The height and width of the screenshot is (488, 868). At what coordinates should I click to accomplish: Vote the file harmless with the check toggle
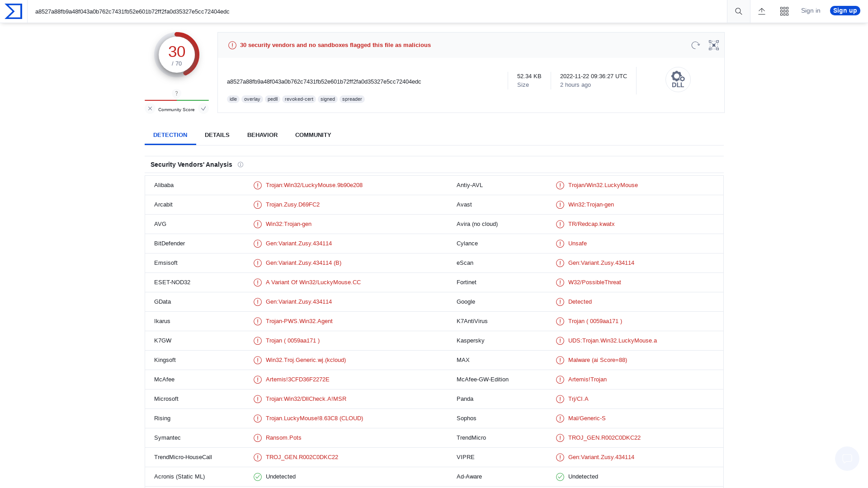point(203,108)
